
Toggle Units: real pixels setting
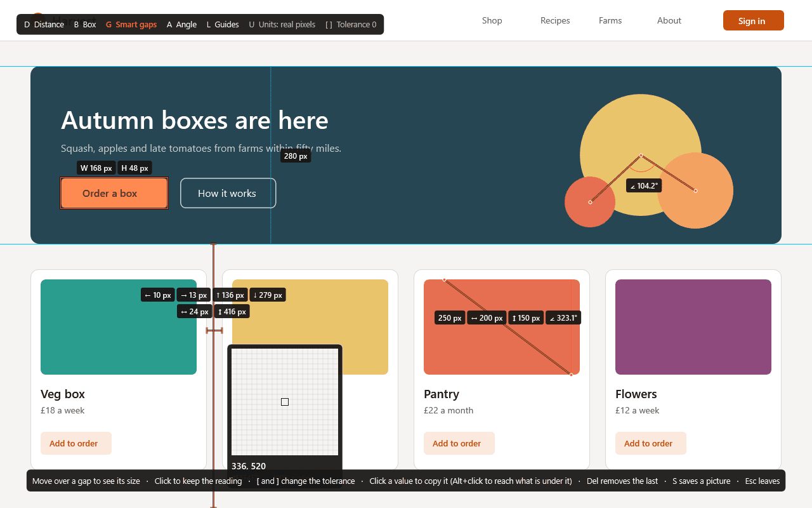point(282,25)
